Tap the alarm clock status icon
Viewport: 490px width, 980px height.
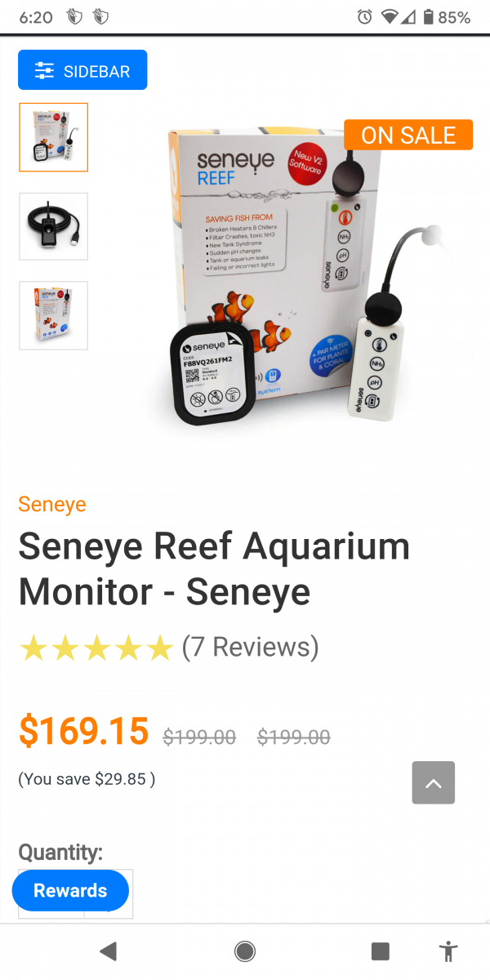tap(365, 17)
